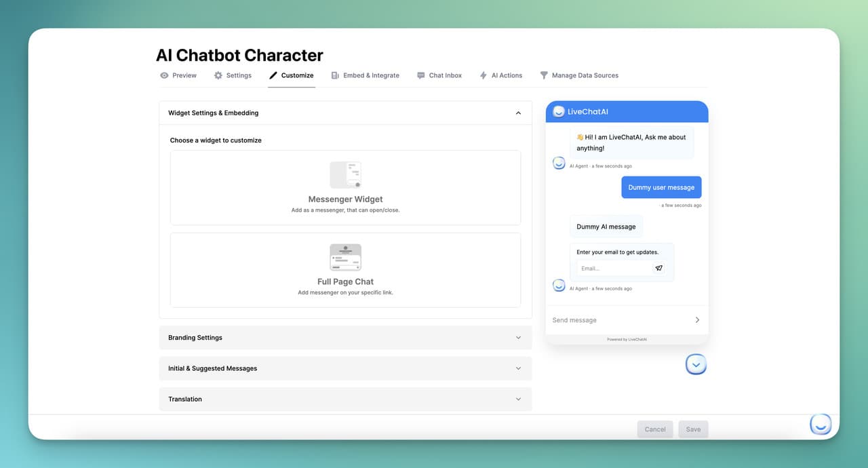Click the Powered by LiveChatAI link

[x=627, y=339]
